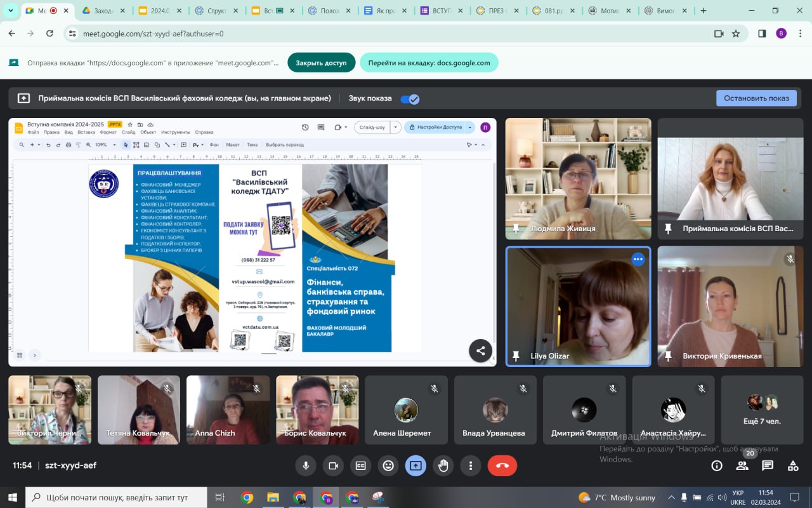Toggle the Звук показа switch
The height and width of the screenshot is (508, 812).
410,98
